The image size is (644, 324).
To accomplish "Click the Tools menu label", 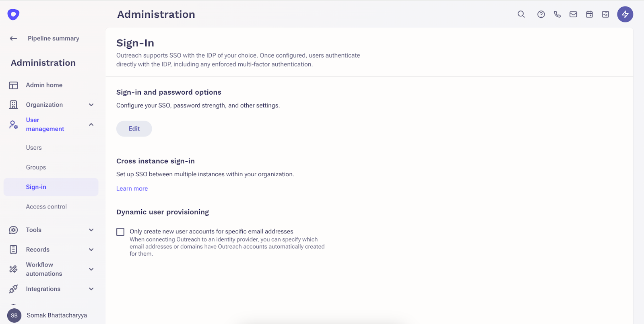I will [x=34, y=230].
